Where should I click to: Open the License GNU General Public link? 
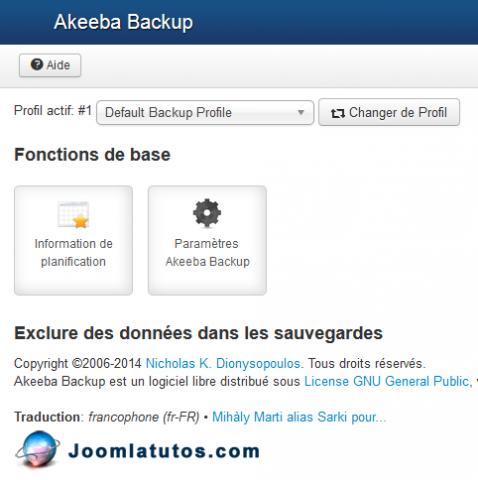388,381
